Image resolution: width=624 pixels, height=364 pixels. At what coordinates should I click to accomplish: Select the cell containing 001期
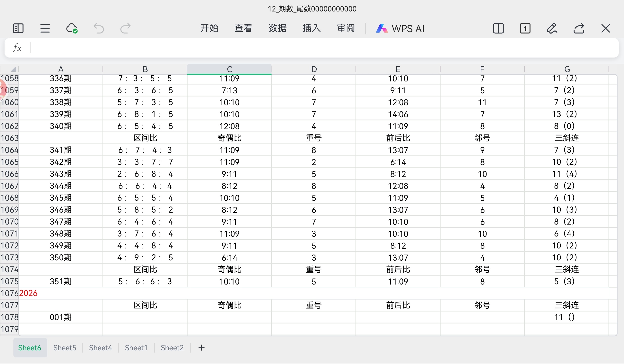tap(61, 317)
